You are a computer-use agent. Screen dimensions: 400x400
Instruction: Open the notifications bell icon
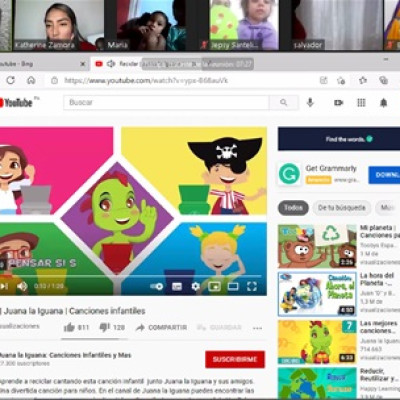click(x=384, y=103)
